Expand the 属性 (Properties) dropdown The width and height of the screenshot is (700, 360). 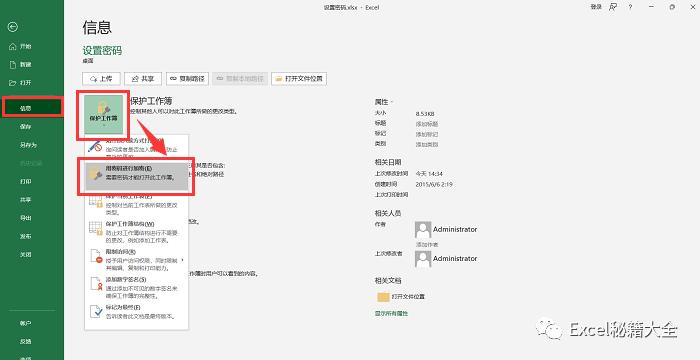[383, 102]
